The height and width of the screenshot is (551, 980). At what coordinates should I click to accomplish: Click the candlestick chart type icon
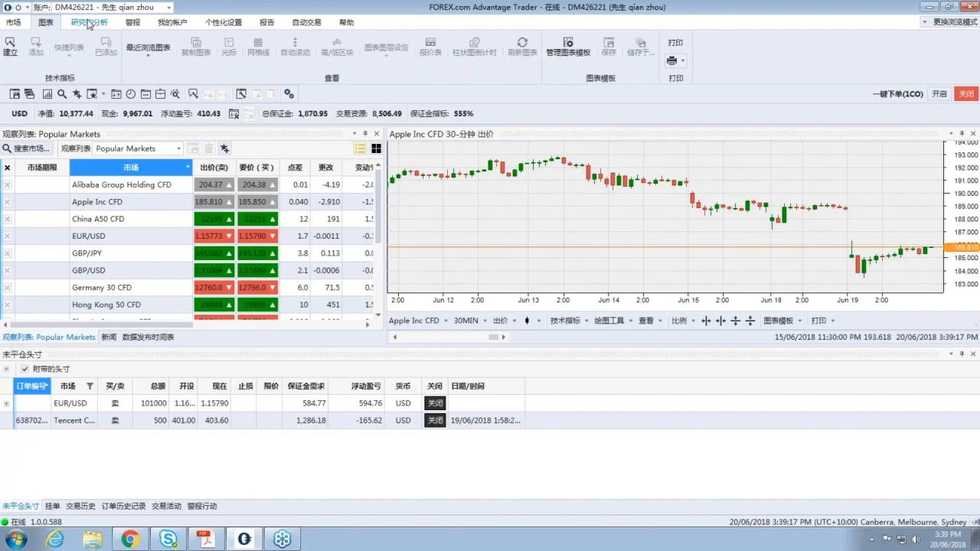click(x=526, y=321)
